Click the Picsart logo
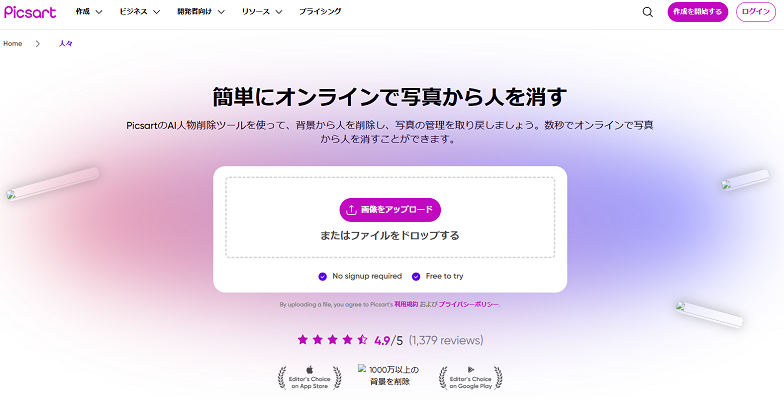 30,12
